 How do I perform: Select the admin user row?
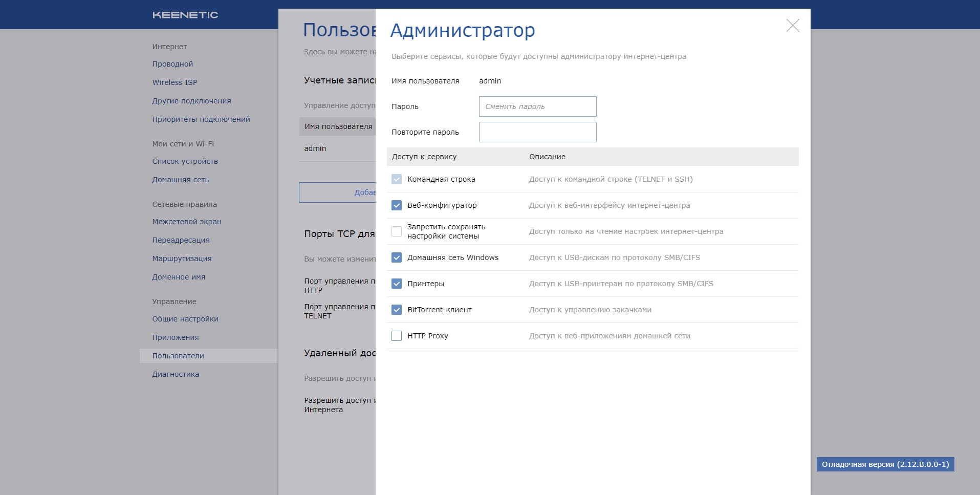[337, 148]
